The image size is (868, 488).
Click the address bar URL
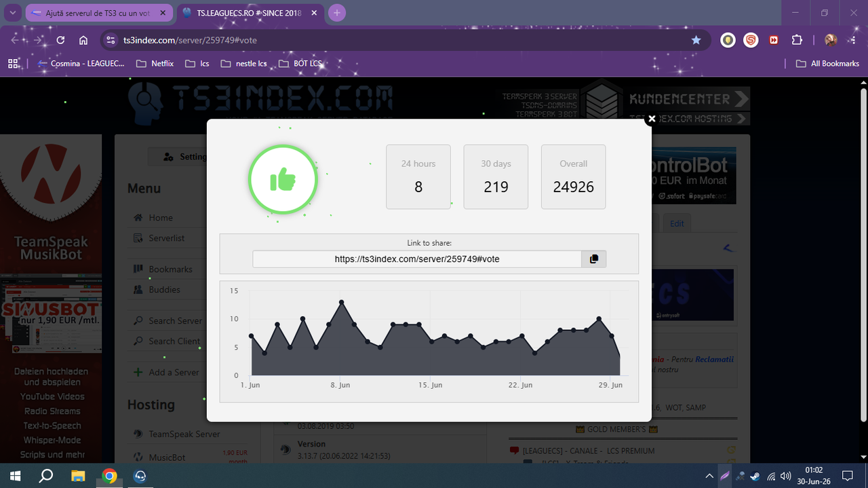coord(190,40)
